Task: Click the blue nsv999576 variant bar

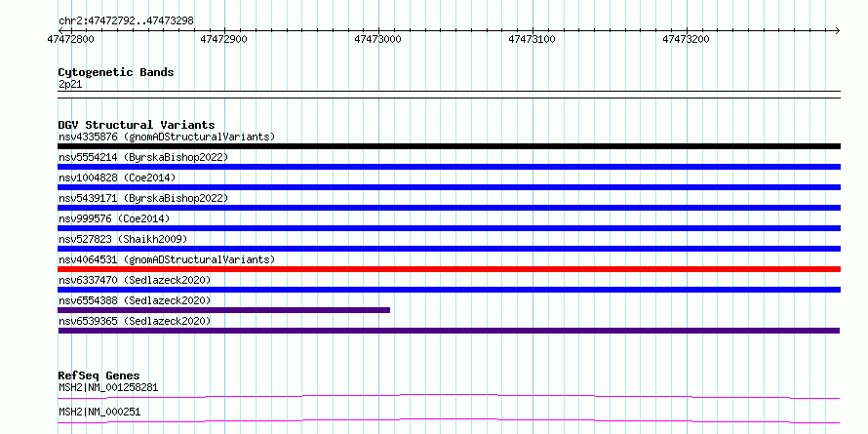Action: click(449, 228)
